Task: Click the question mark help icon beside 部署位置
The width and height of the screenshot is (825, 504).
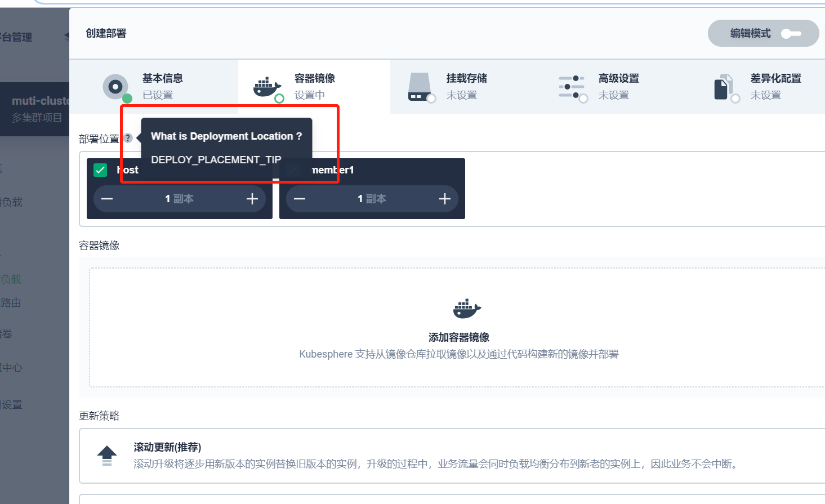Action: 128,138
